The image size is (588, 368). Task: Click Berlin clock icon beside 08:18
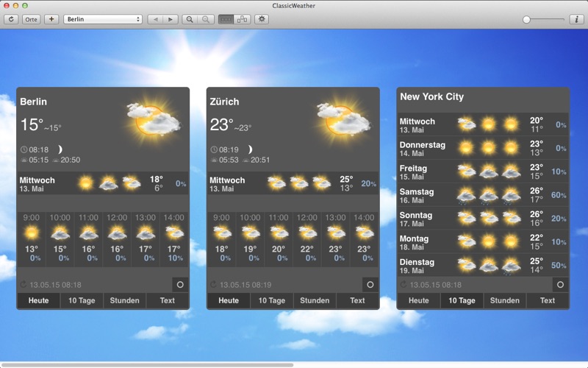24,149
